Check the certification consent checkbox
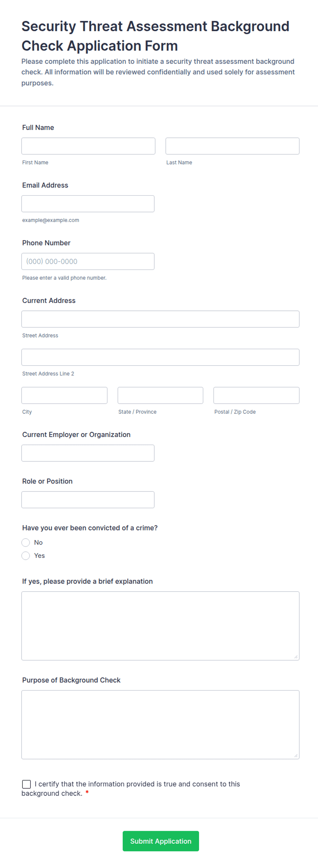This screenshot has height=868, width=318. tap(26, 784)
